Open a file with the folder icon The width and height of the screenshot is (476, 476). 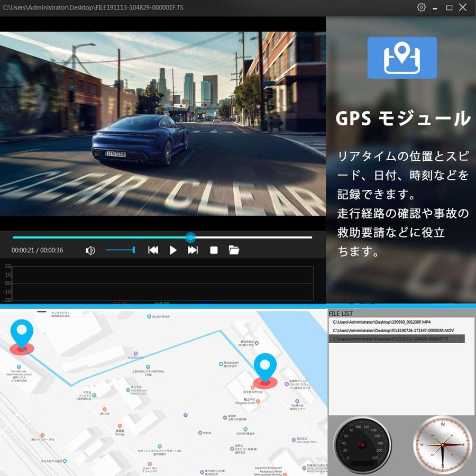click(234, 250)
